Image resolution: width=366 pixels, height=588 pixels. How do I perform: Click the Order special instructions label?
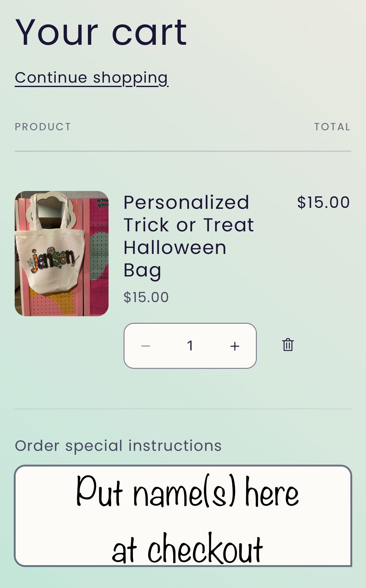tap(118, 446)
